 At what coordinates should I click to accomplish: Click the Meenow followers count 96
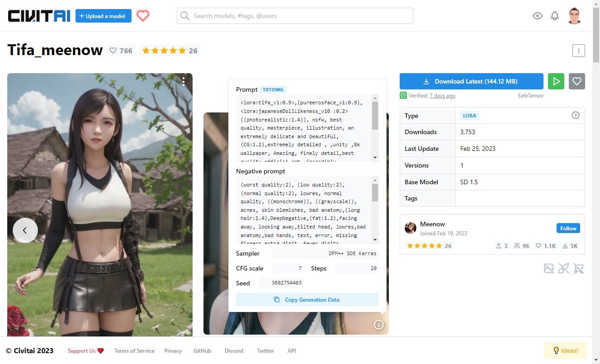(522, 246)
